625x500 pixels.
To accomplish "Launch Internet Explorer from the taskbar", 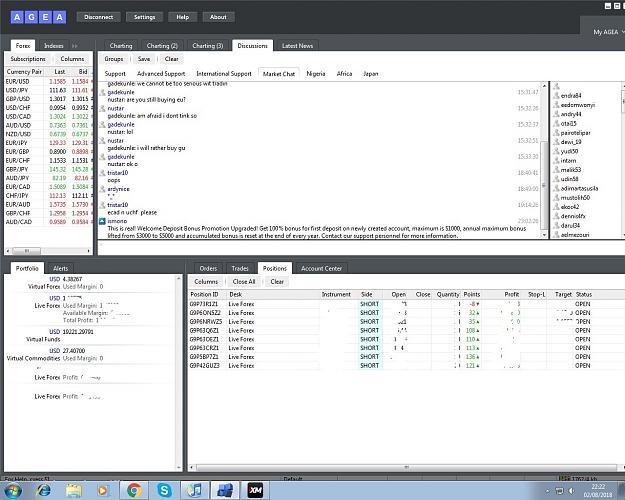I will [x=43, y=490].
